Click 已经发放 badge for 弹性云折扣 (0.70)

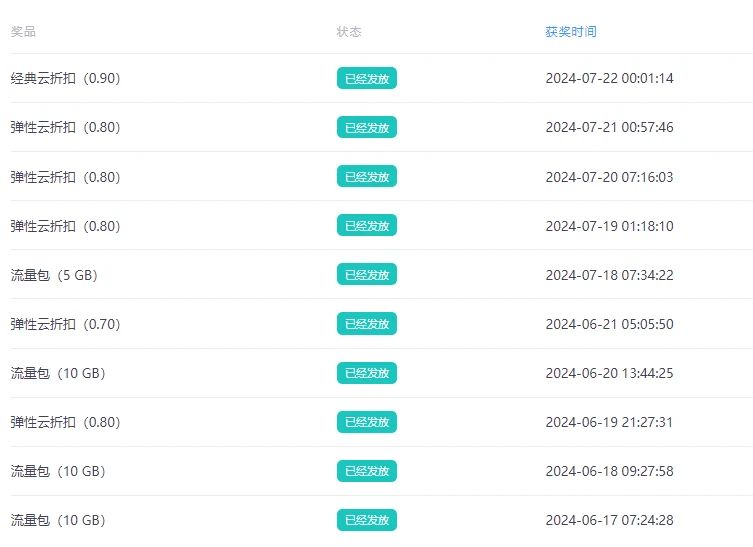point(367,324)
